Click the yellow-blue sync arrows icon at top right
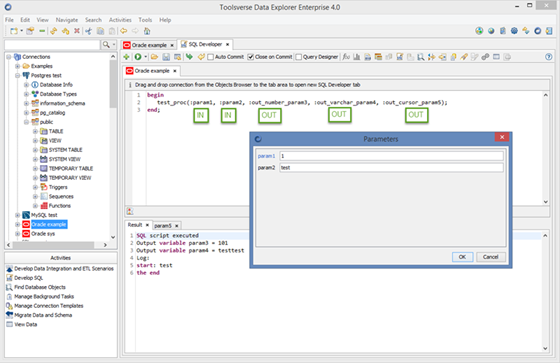Image resolution: width=560 pixels, height=363 pixels. tap(526, 31)
